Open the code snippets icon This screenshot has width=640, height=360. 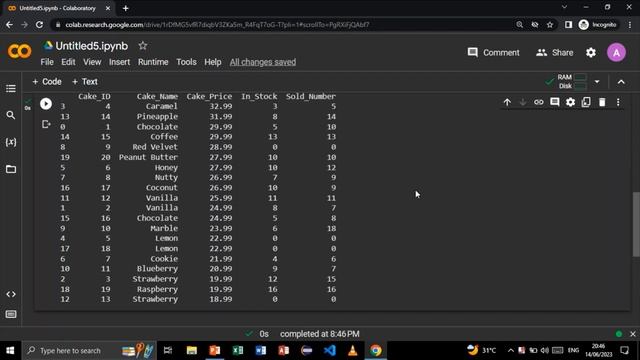pos(11,294)
